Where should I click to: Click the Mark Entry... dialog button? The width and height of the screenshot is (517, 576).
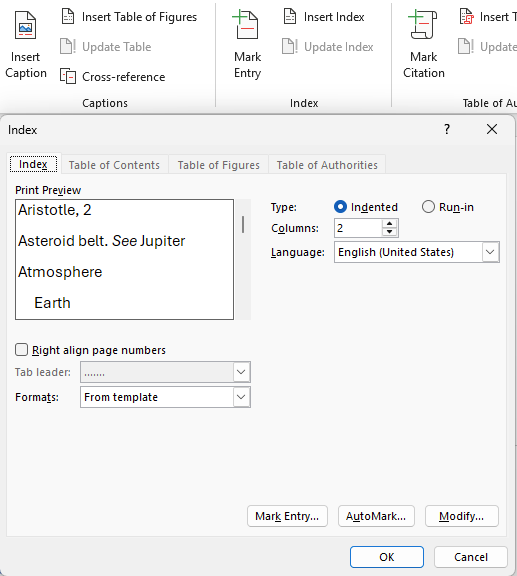[x=287, y=516]
